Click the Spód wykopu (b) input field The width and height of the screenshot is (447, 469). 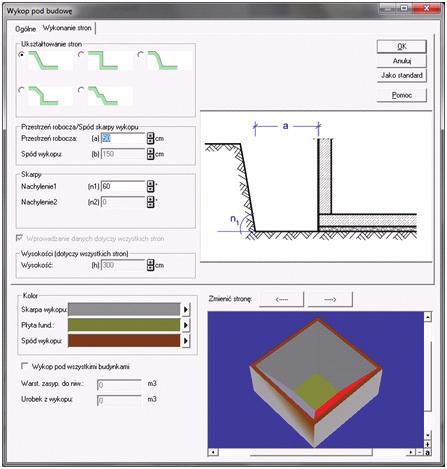[x=123, y=154]
